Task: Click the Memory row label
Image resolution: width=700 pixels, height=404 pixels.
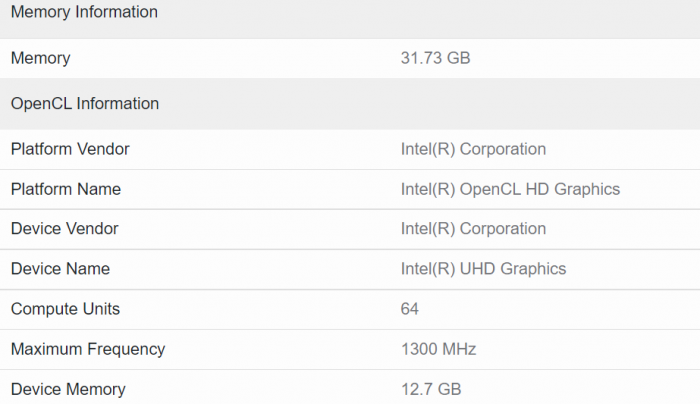Action: click(x=41, y=59)
